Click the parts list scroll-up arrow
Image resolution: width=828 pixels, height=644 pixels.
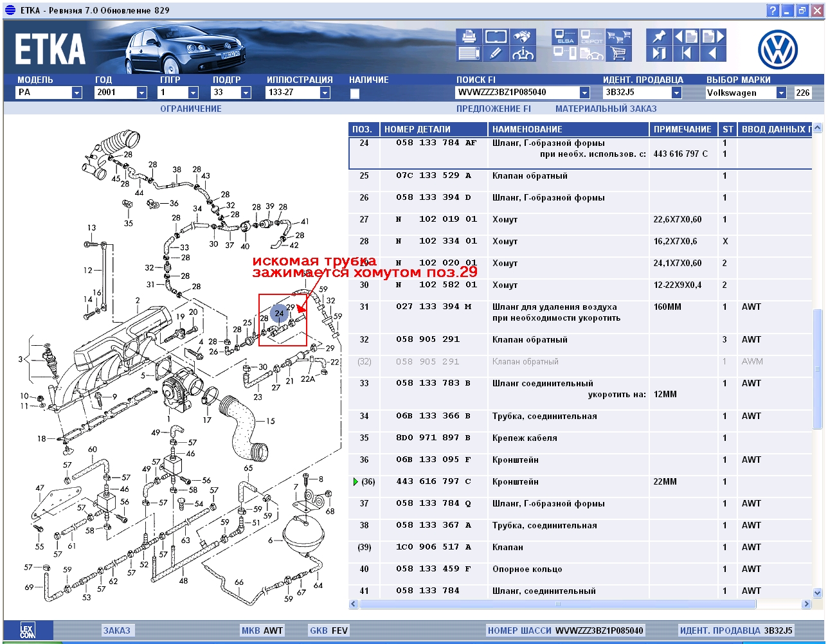pyautogui.click(x=818, y=128)
